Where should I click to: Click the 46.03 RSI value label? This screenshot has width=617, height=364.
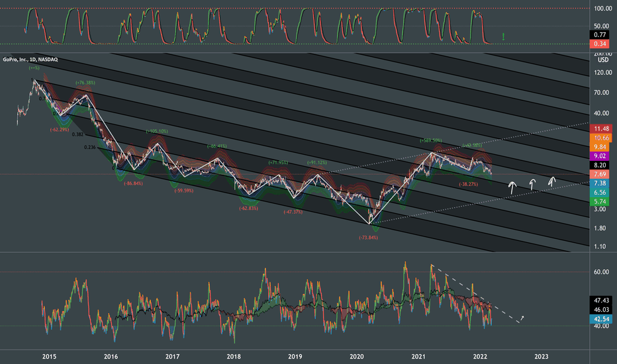[x=601, y=310]
